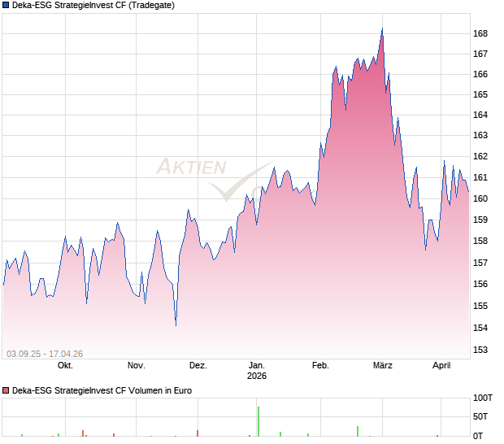The height and width of the screenshot is (444, 504).
Task: Click price axis value 161
Action: coord(480,177)
